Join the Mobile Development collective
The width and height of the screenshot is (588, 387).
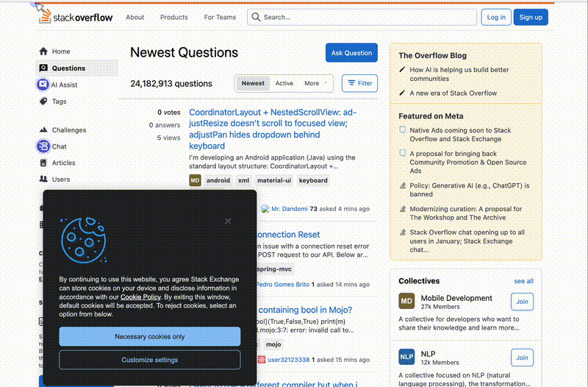[x=522, y=302]
